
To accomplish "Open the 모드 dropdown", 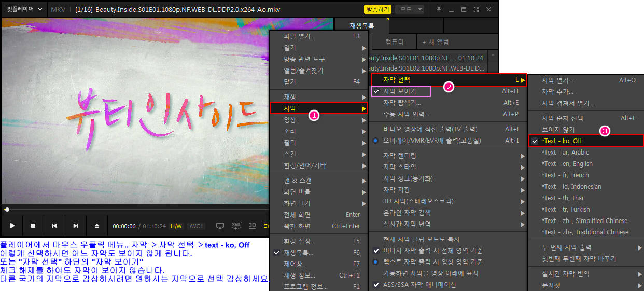I will 410,9.
